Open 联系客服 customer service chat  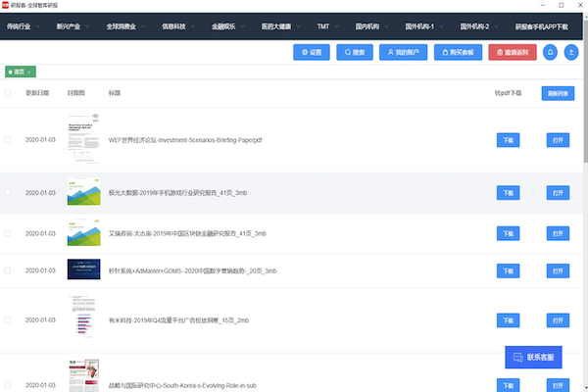coord(533,358)
